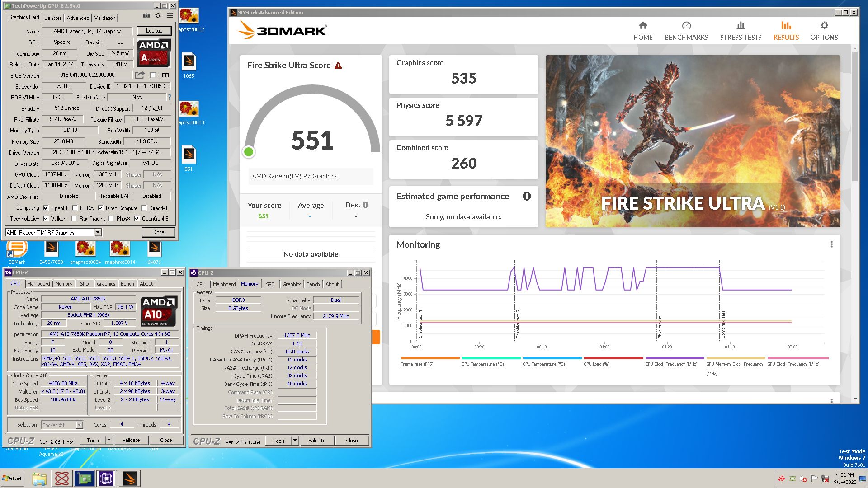Toggle the DirectML checkbox
Viewport: 868px width, 488px height.
coord(144,208)
